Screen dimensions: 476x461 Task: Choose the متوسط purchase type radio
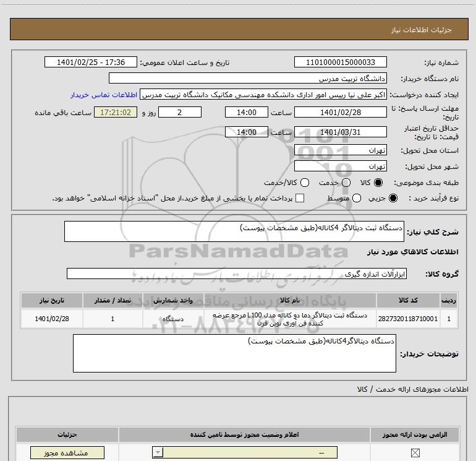click(357, 198)
